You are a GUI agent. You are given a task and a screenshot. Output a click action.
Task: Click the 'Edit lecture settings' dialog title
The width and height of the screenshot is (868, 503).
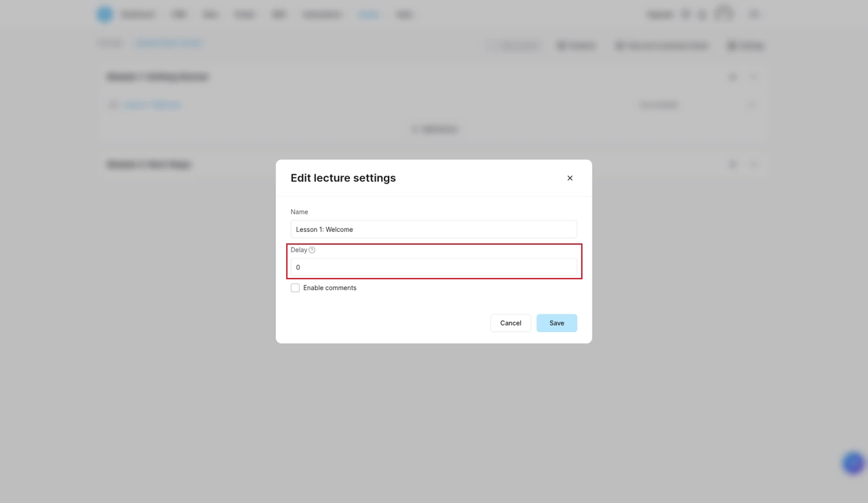tap(343, 178)
